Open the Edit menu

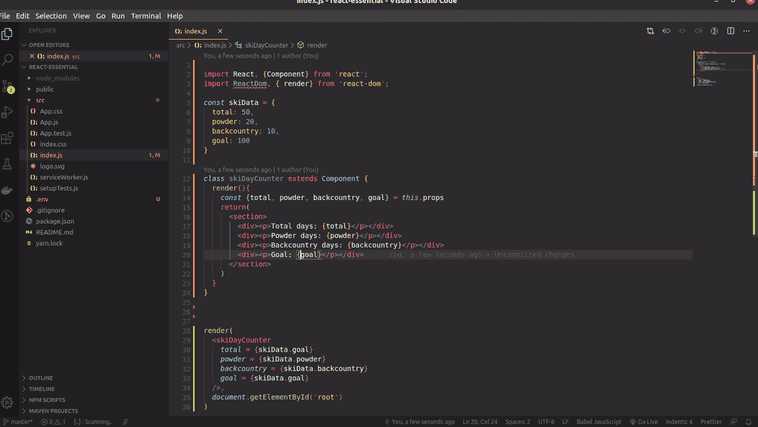pos(22,16)
